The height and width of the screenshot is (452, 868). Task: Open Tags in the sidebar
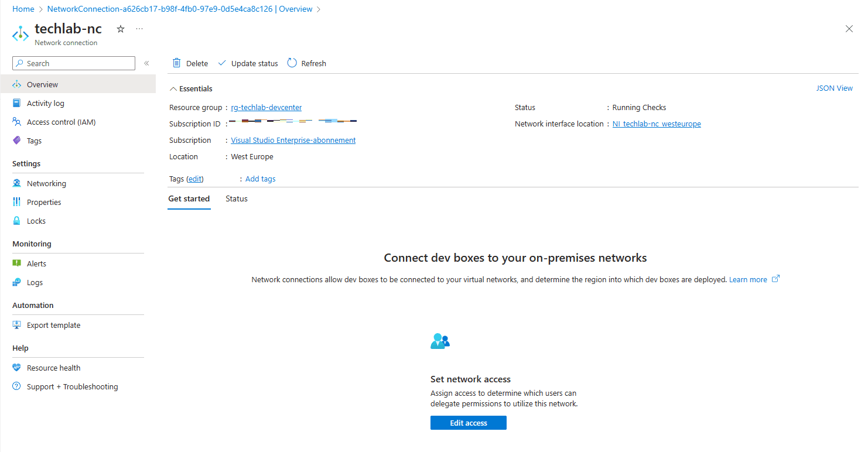[34, 141]
